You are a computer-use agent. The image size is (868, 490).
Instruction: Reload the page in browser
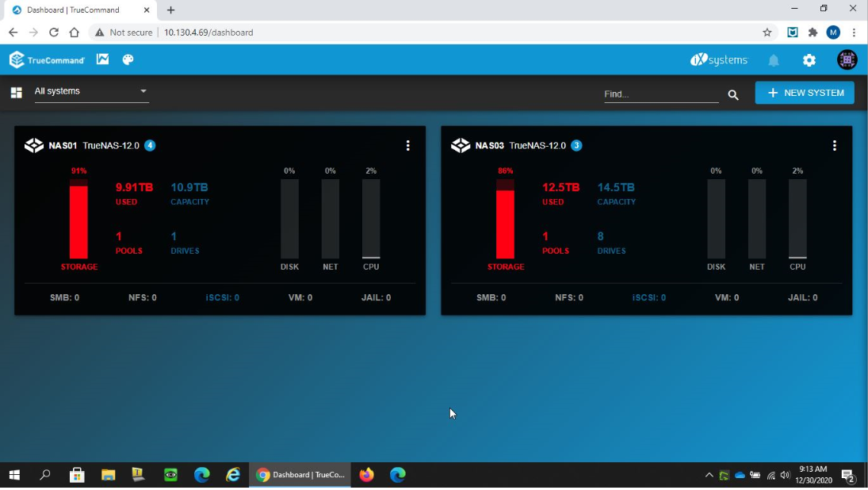[54, 33]
